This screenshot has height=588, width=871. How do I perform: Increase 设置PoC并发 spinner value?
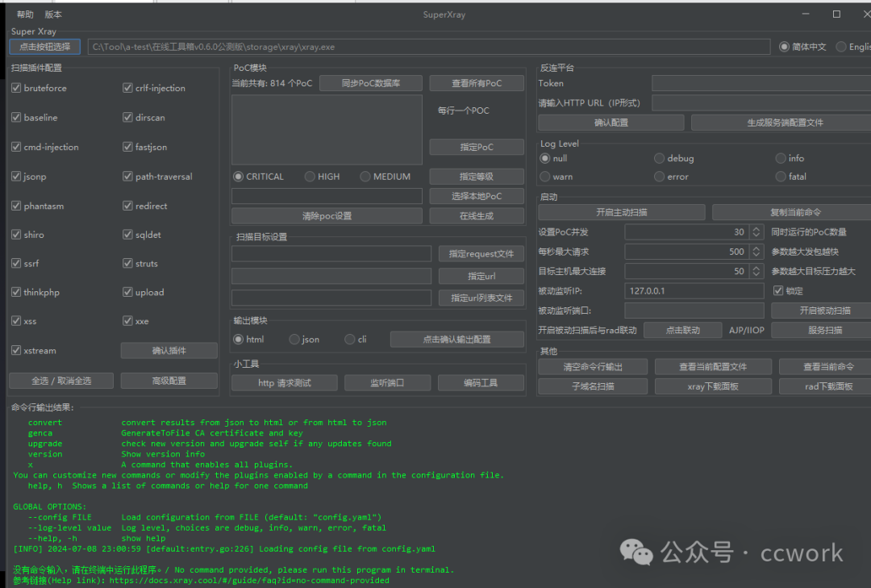[756, 228]
